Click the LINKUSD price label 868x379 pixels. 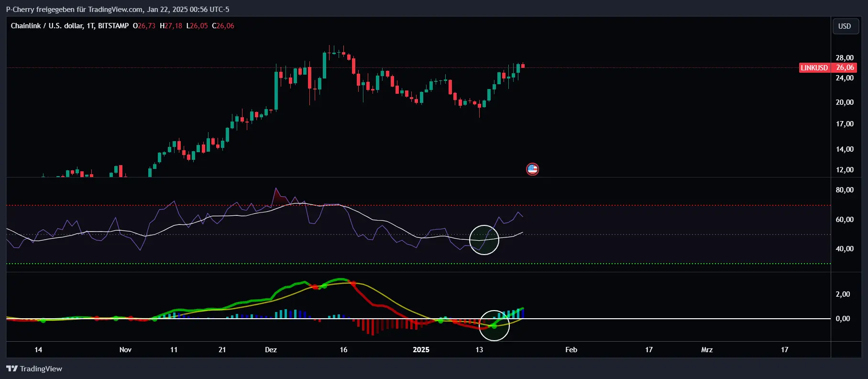(x=814, y=67)
